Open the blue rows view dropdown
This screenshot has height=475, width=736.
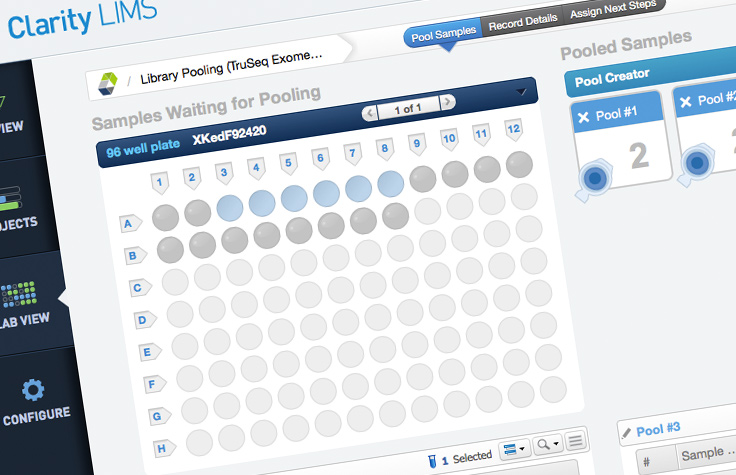(514, 450)
